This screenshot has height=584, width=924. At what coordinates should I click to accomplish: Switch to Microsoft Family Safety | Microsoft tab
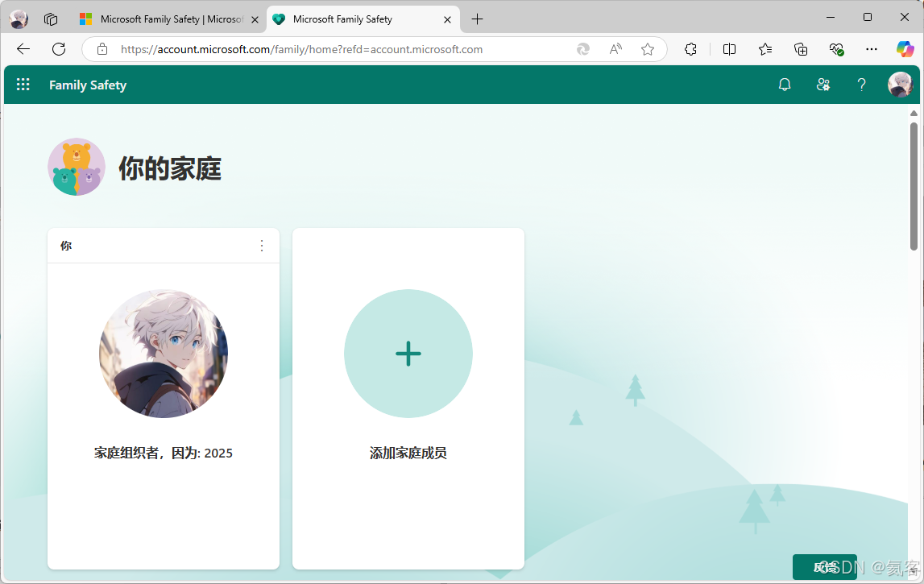click(170, 19)
